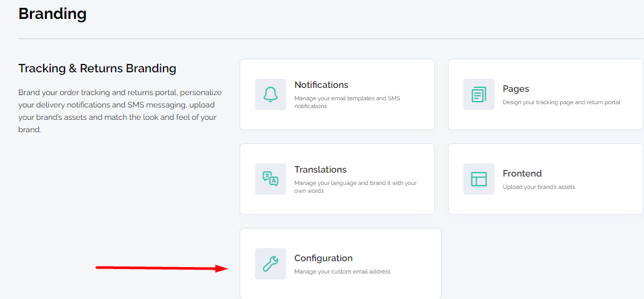
Task: Click the red arrow pointing to Configuration
Action: pyautogui.click(x=162, y=268)
